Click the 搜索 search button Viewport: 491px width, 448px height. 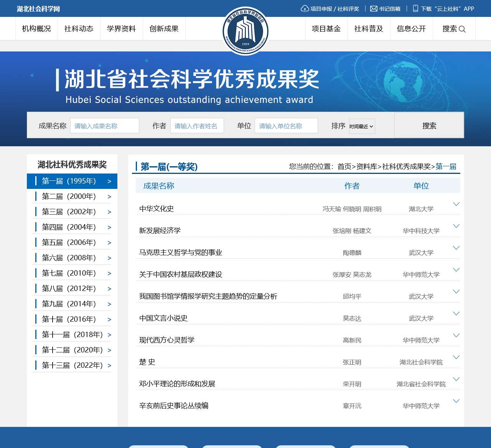click(x=428, y=125)
